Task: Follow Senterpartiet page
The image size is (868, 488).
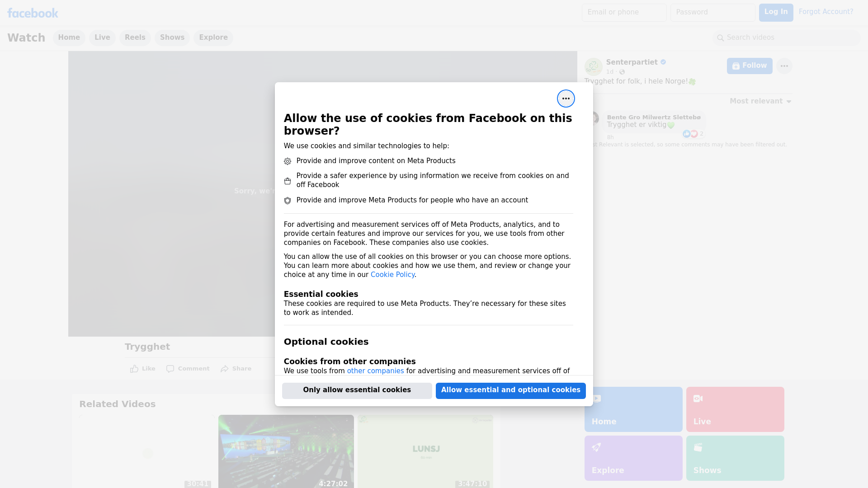Action: [749, 66]
